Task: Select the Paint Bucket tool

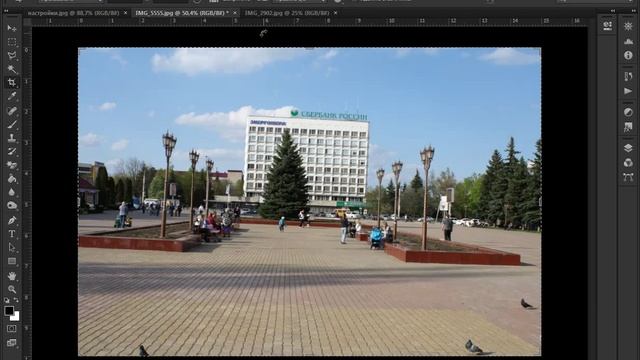Action: click(12, 179)
